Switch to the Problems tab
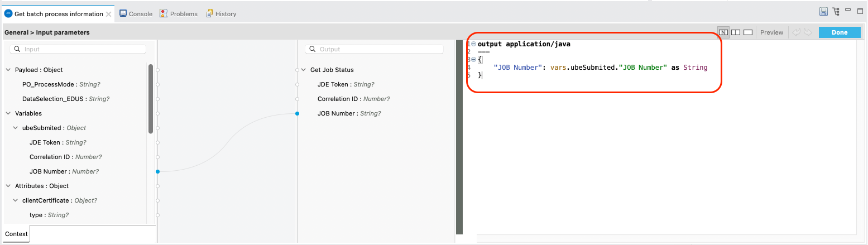 pyautogui.click(x=179, y=14)
